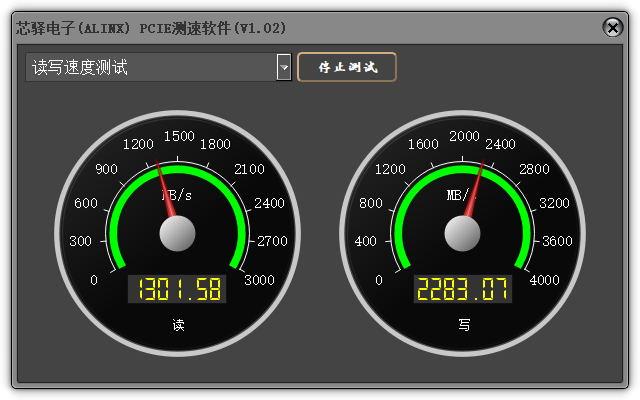Open the dropdown arrow of the test mode combo box
The height and width of the screenshot is (400, 640).
point(284,67)
